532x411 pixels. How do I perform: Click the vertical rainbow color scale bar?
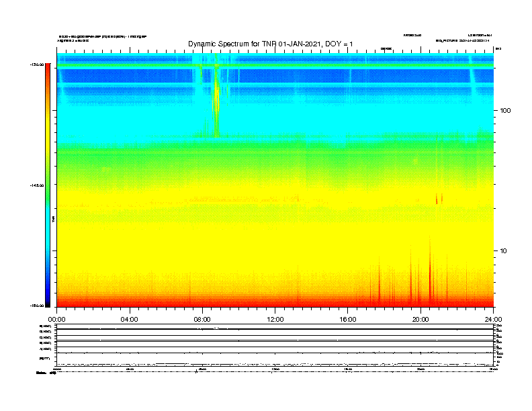click(x=48, y=185)
